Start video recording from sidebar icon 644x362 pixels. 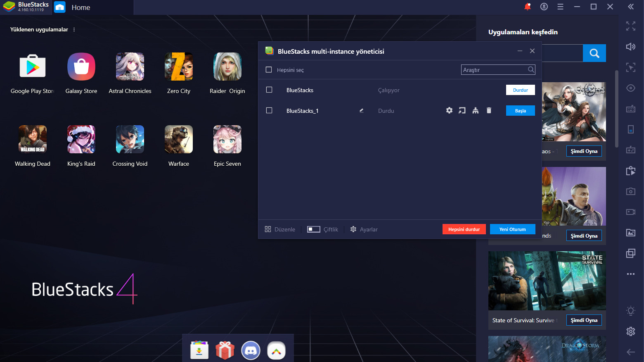pyautogui.click(x=631, y=212)
